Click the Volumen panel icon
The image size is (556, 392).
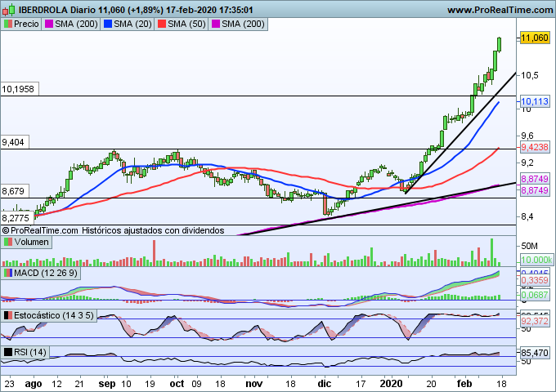tap(8, 243)
